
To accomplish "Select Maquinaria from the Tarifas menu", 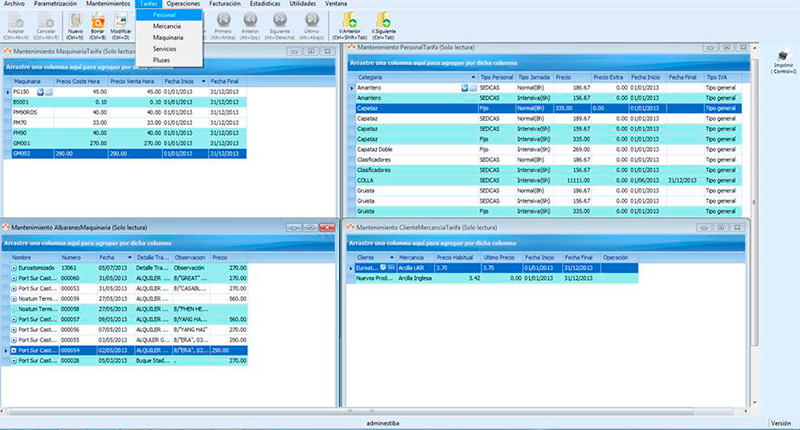I will [169, 38].
